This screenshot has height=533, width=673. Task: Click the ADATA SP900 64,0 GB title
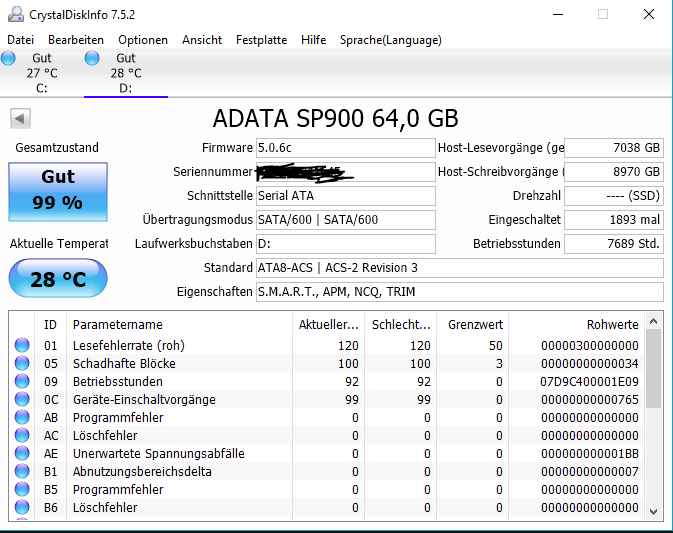tap(336, 118)
